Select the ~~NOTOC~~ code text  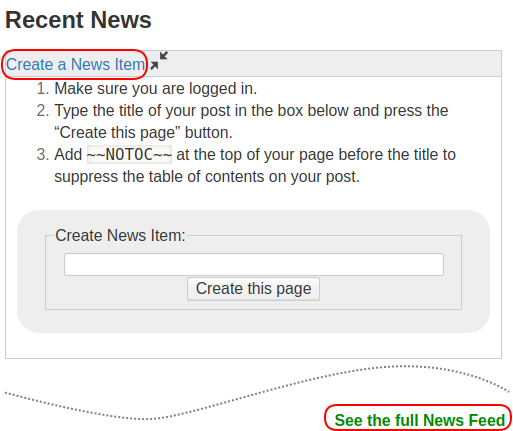[x=129, y=155]
